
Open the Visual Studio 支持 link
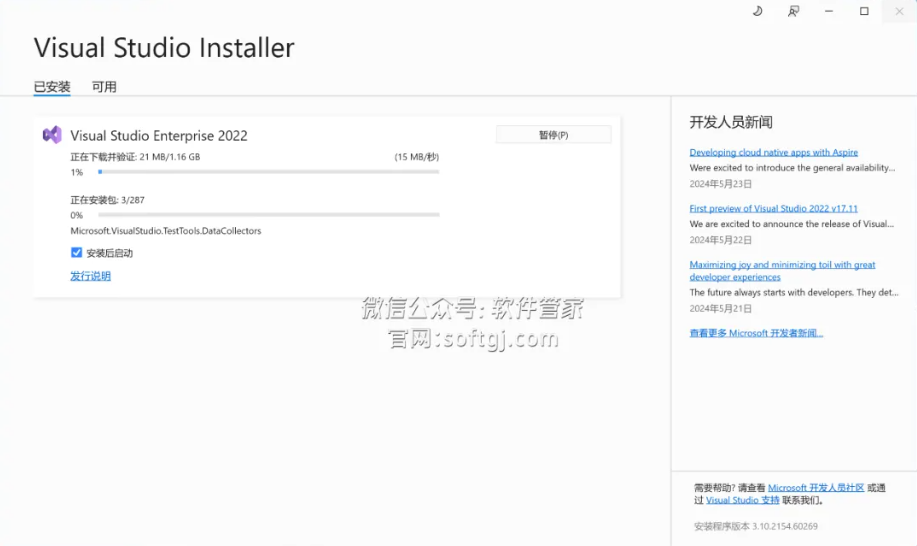pos(743,500)
